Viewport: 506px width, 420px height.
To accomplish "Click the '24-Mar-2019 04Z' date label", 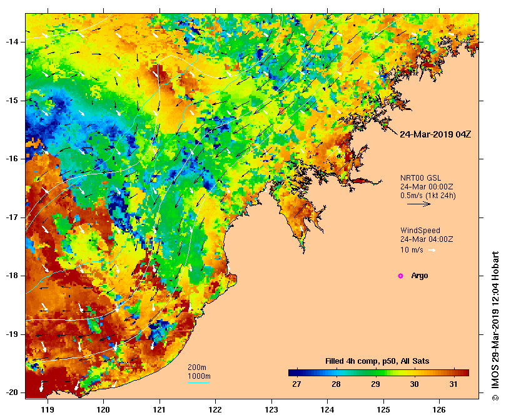I will [435, 134].
